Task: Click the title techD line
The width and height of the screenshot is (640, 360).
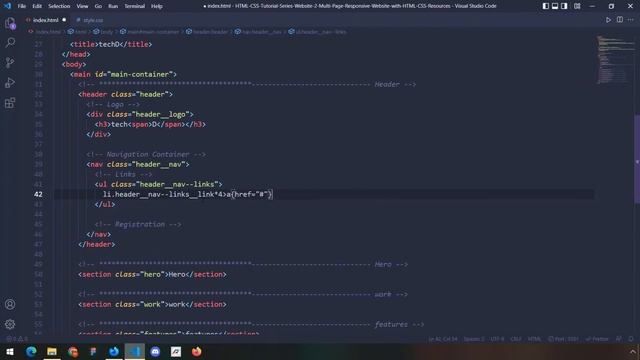Action: [111, 44]
